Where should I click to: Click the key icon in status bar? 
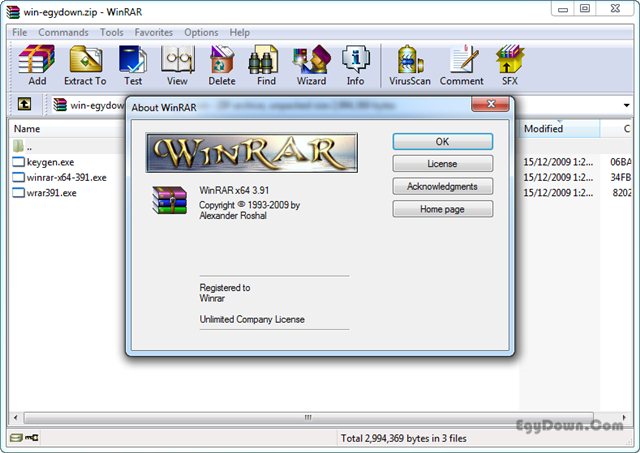click(x=31, y=438)
